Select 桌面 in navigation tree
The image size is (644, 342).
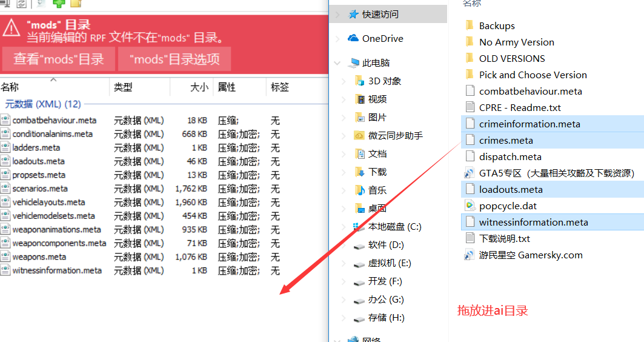pyautogui.click(x=377, y=209)
